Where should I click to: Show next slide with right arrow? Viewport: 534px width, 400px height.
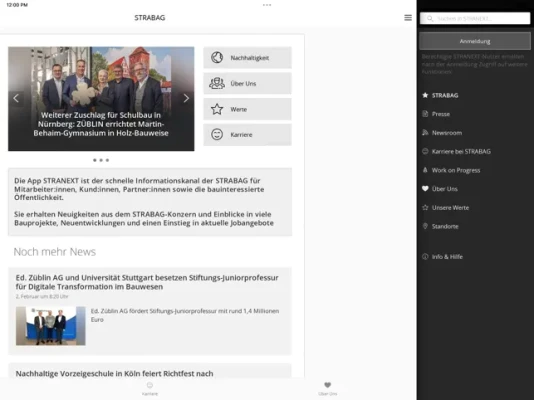click(x=186, y=98)
